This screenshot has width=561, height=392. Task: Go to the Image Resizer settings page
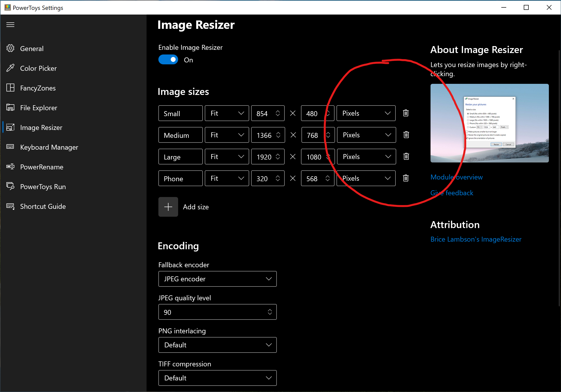pyautogui.click(x=41, y=127)
